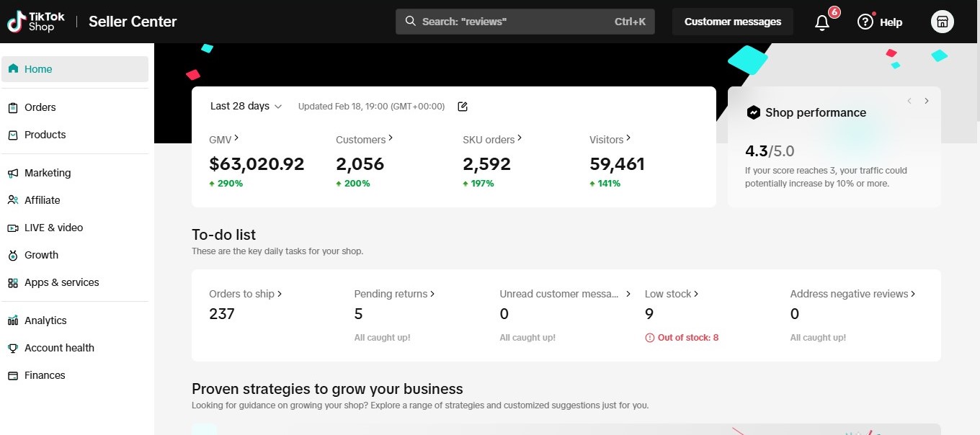Open Orders to ship task

point(246,294)
